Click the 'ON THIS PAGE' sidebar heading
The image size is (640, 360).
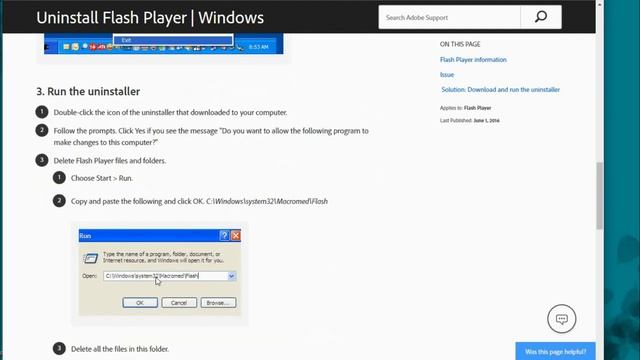pos(460,44)
